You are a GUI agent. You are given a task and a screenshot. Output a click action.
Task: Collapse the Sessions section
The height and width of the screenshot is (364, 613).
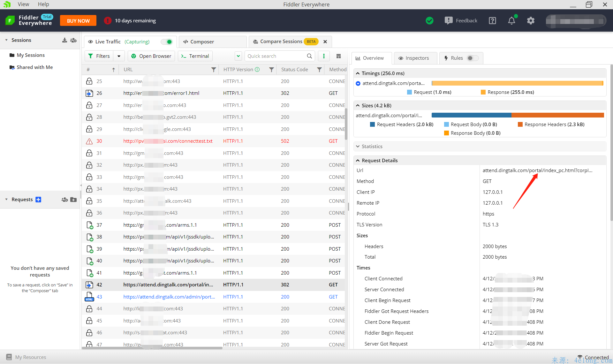(x=6, y=40)
